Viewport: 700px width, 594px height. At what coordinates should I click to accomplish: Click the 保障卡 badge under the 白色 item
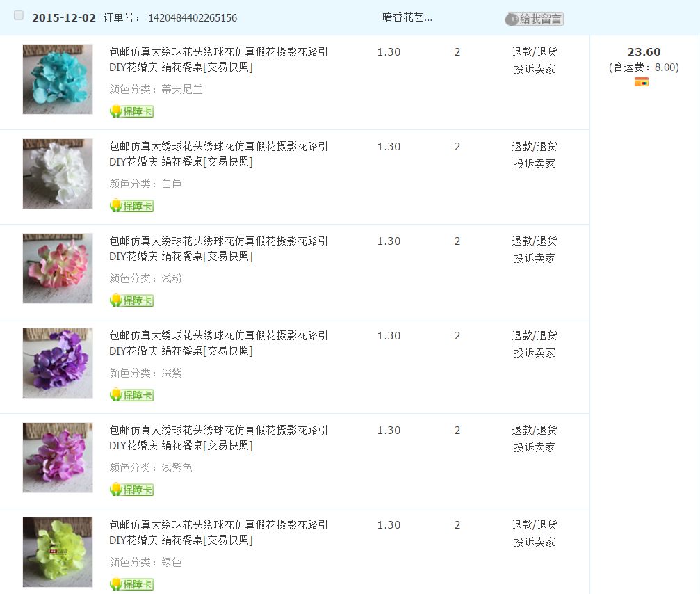[x=131, y=206]
